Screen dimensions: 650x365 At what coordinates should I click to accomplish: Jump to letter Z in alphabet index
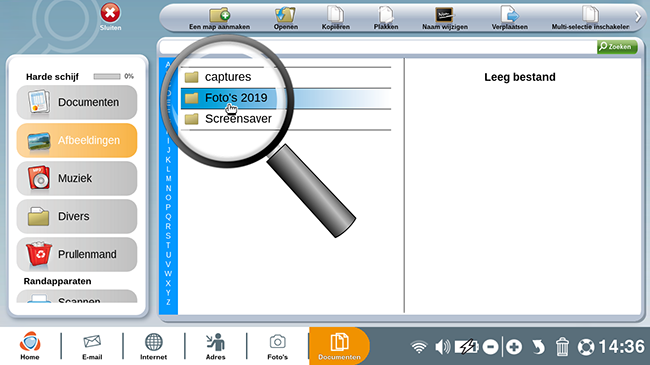[x=168, y=302]
